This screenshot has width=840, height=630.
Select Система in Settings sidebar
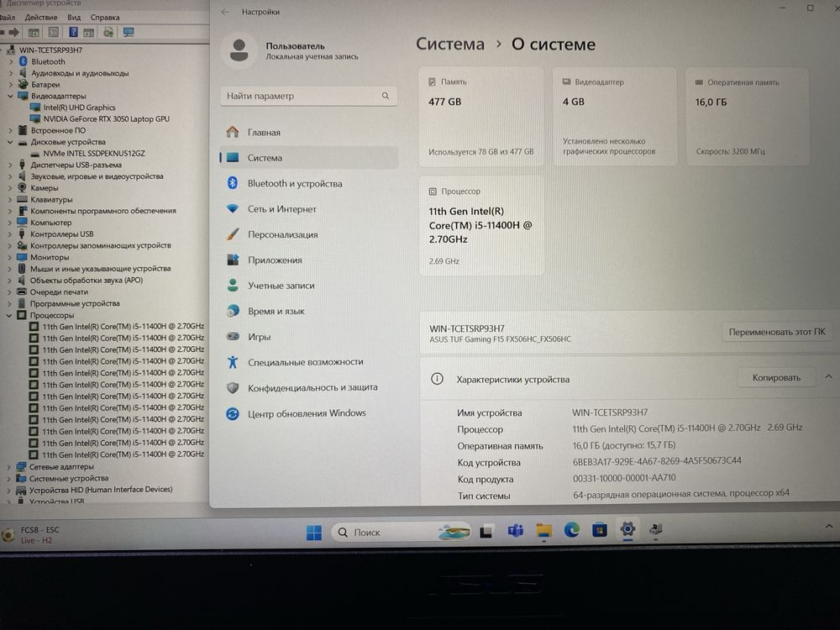point(308,158)
